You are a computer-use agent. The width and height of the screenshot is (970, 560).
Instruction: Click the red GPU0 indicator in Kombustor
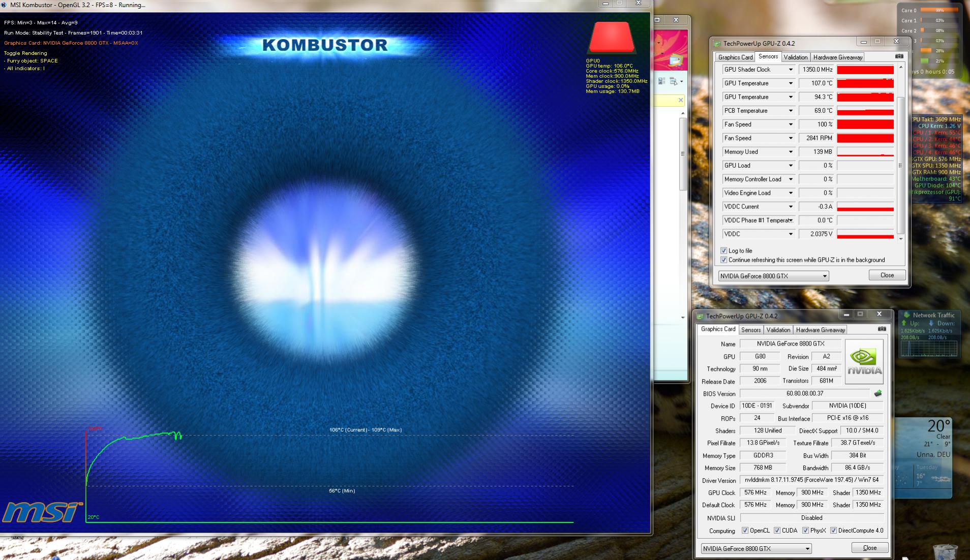(x=611, y=38)
